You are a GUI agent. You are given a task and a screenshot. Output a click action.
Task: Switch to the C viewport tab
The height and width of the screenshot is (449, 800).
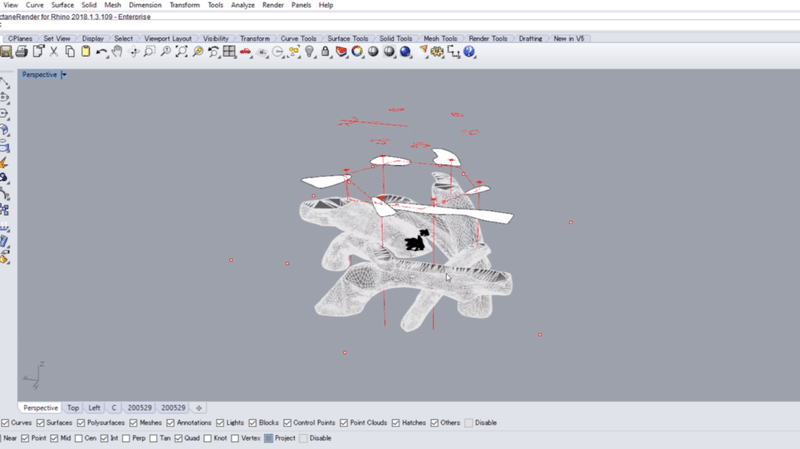tap(114, 408)
